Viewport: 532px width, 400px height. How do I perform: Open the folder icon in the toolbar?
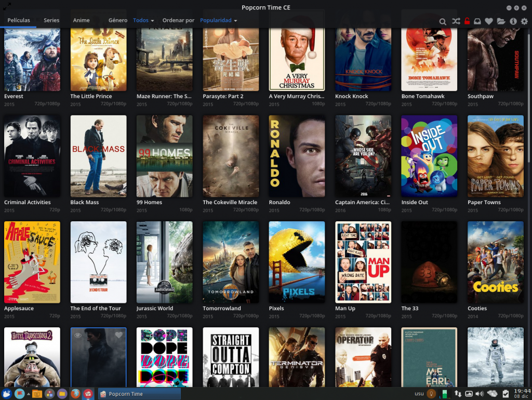click(x=501, y=21)
